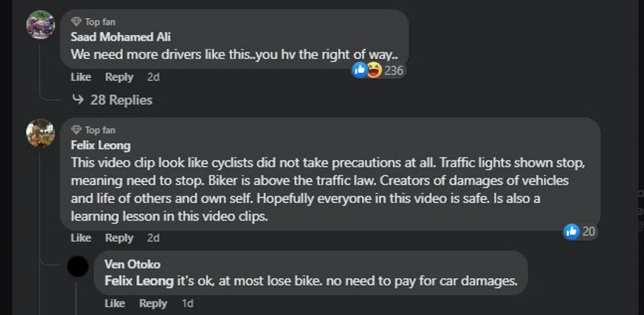Reply to Ven Otoko's comment

(x=154, y=304)
